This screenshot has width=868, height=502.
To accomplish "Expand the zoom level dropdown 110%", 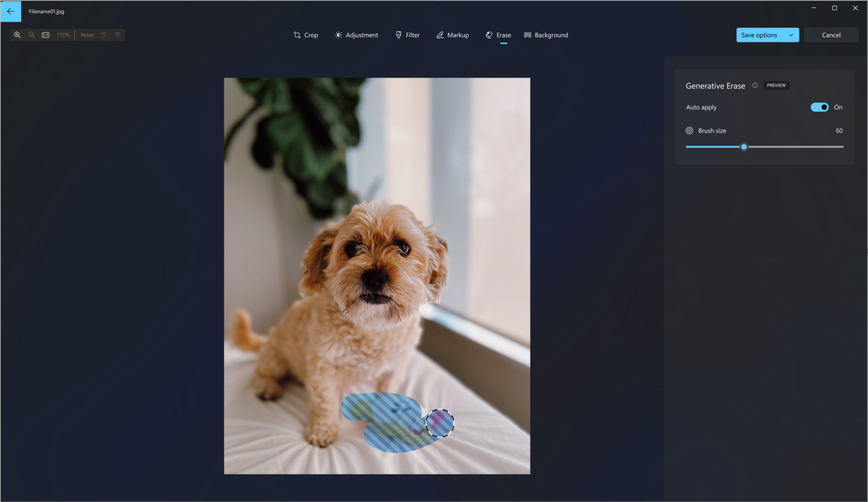I will (x=63, y=35).
